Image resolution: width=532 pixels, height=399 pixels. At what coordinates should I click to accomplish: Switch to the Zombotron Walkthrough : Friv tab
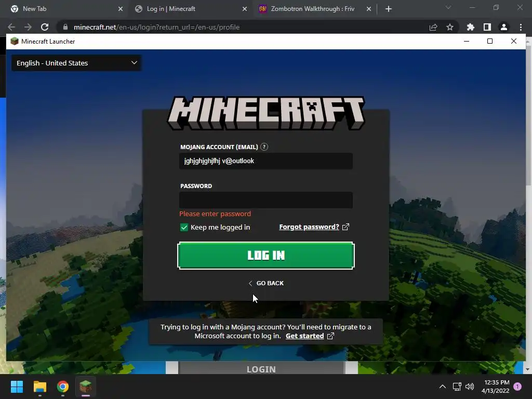314,9
